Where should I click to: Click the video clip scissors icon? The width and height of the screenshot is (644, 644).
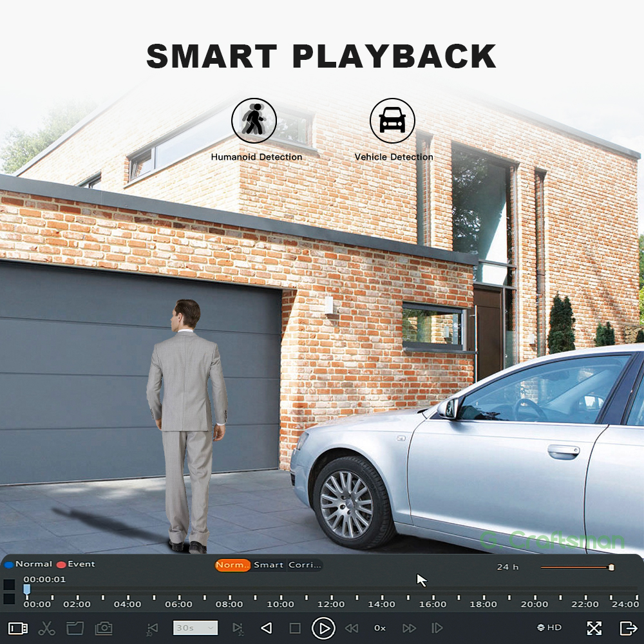pyautogui.click(x=46, y=628)
